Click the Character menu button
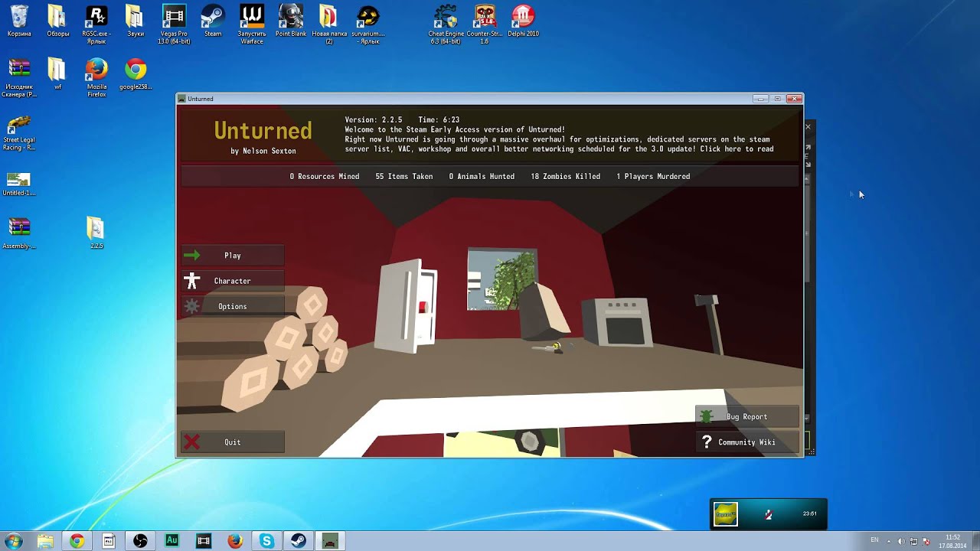Screen dimensions: 980x551 click(x=233, y=281)
